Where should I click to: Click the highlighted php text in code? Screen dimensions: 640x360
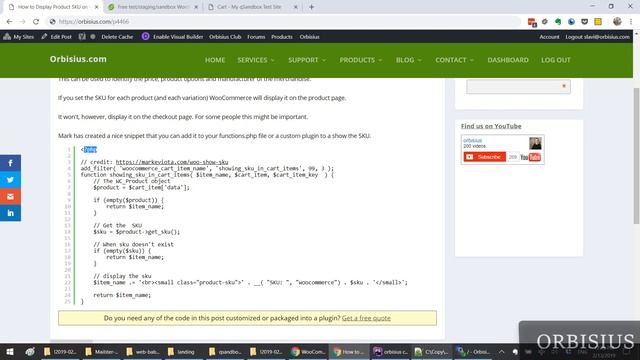point(90,149)
